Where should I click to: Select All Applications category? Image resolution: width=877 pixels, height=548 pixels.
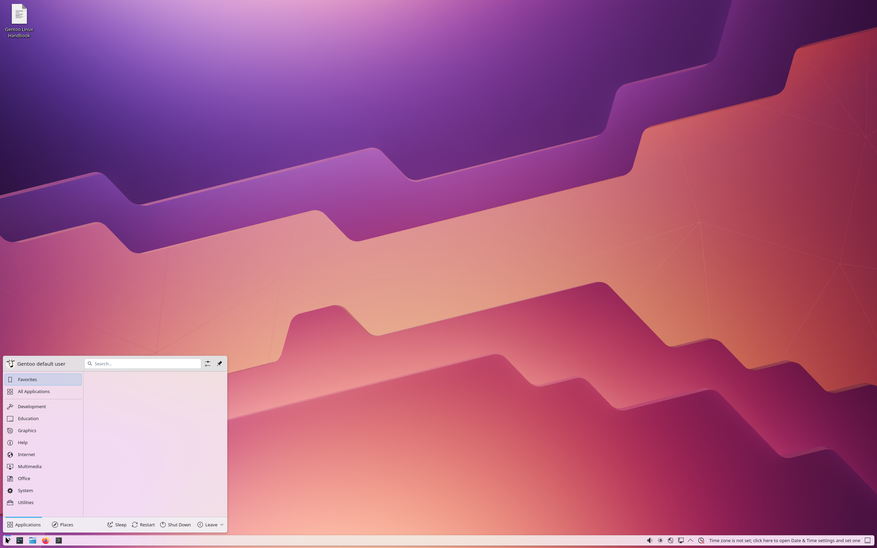(x=43, y=391)
